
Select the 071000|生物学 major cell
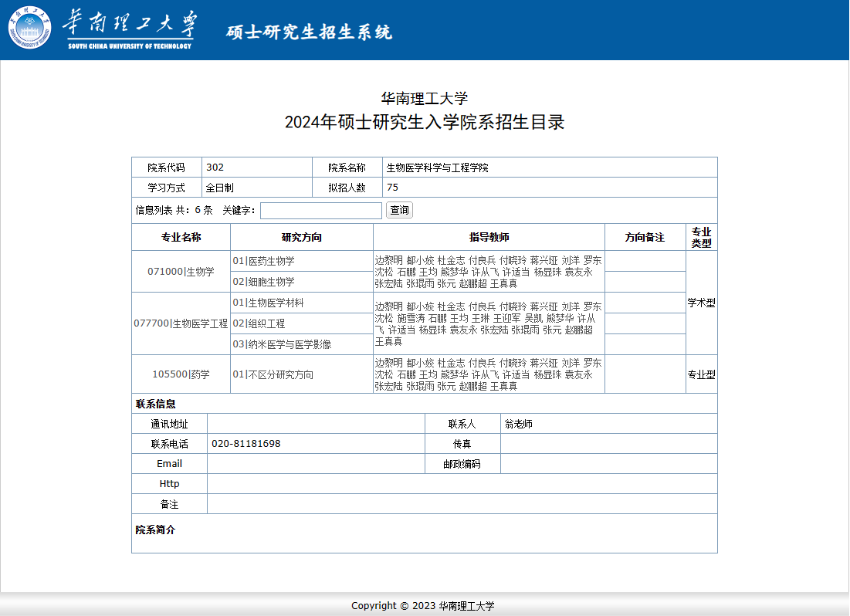coord(181,272)
